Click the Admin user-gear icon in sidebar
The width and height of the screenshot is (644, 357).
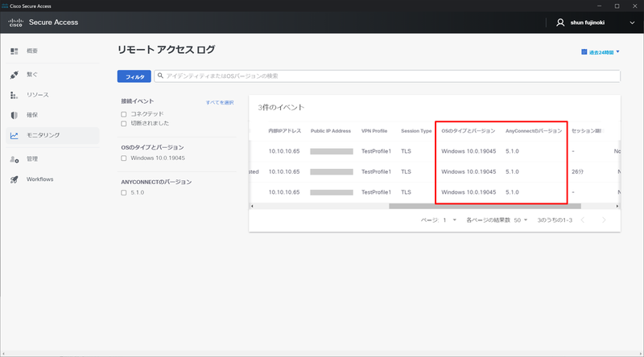(14, 159)
